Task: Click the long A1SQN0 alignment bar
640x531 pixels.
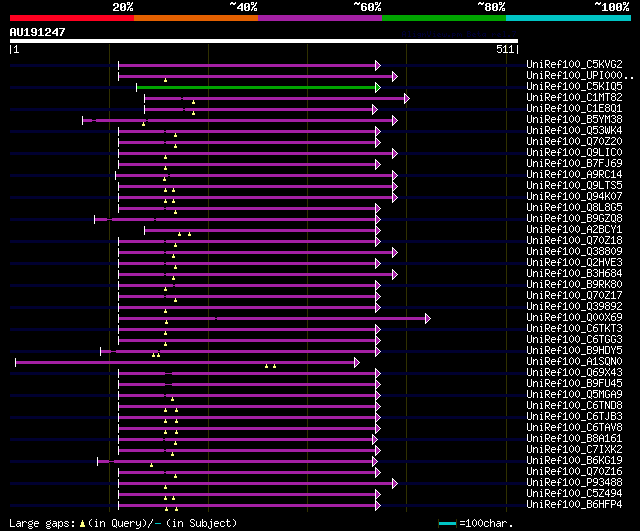Action: [x=185, y=362]
